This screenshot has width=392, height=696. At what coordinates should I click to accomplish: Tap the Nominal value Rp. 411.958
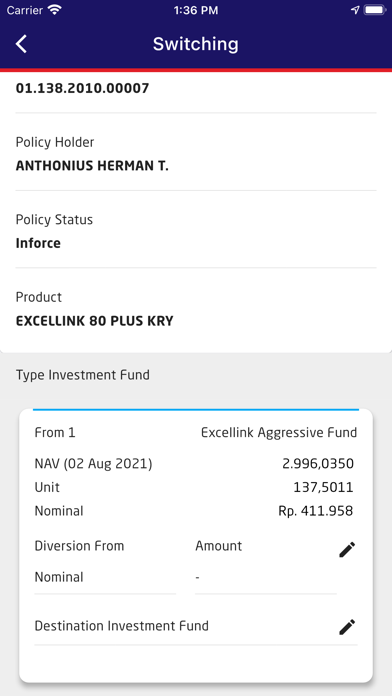pos(316,511)
